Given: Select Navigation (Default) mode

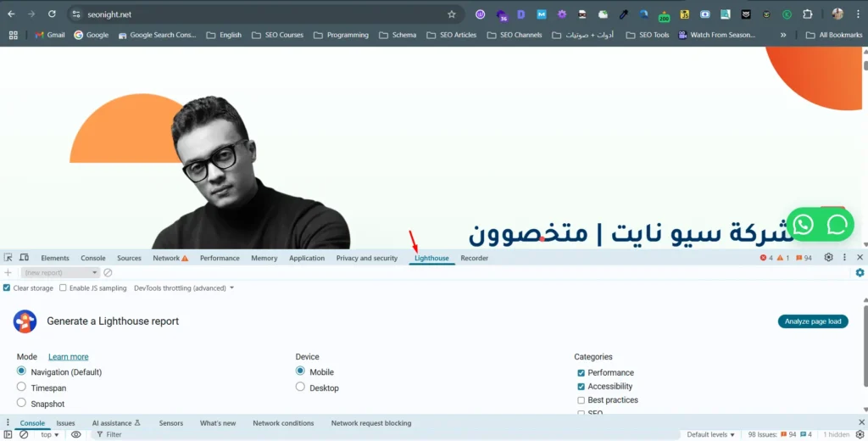Looking at the screenshot, I should tap(21, 371).
